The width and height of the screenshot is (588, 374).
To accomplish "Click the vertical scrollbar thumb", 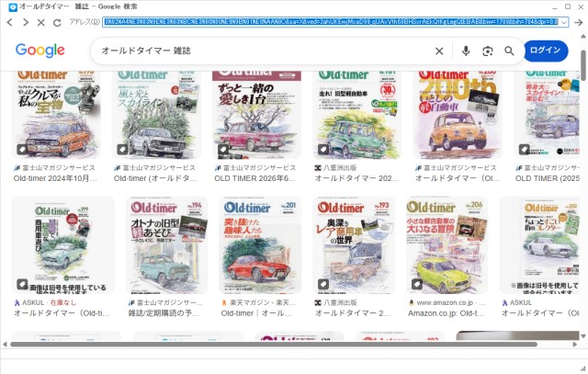I will pyautogui.click(x=583, y=65).
